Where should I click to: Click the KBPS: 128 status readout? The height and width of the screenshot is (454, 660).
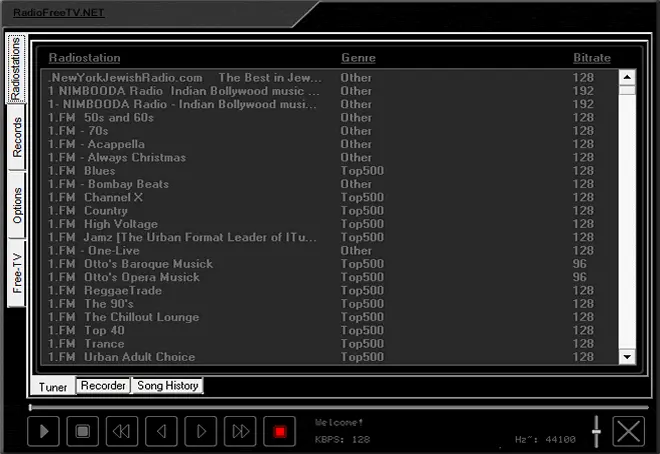[342, 440]
